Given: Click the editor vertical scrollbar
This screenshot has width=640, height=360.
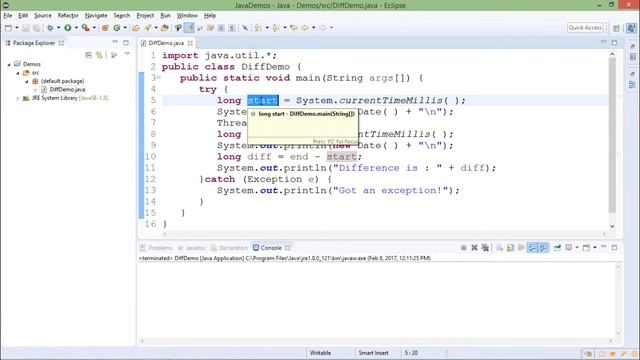Looking at the screenshot, I should 612,135.
